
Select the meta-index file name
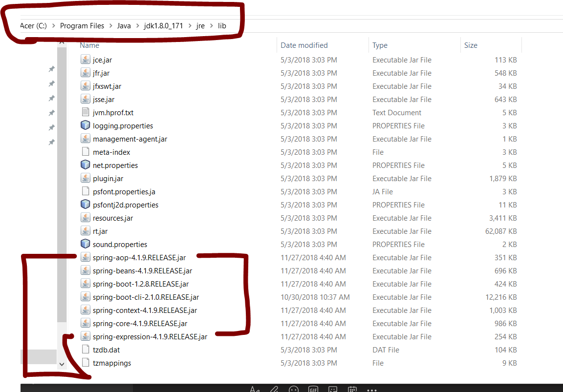coord(111,152)
